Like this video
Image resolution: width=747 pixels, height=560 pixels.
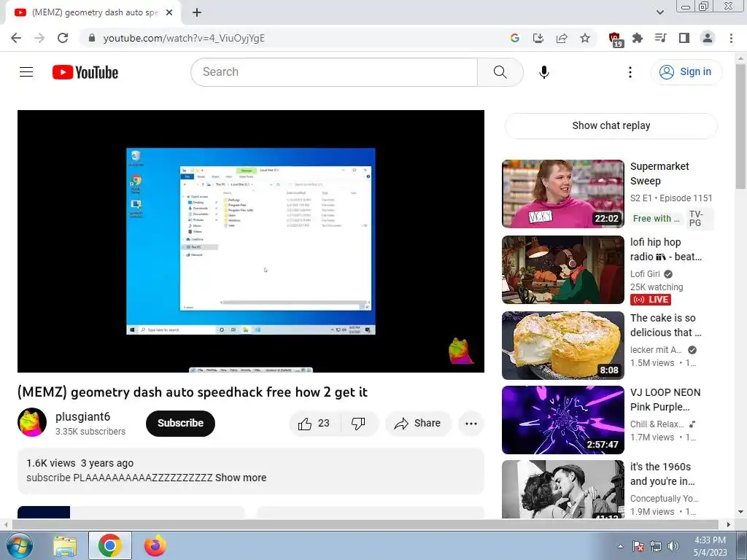point(314,424)
